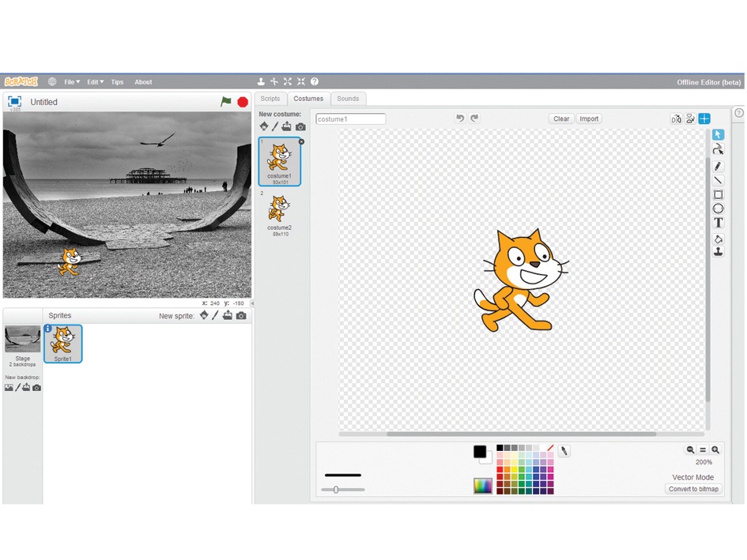Screen dimensions: 747x560
Task: Reset canvas zoom with equals button
Action: 703,449
